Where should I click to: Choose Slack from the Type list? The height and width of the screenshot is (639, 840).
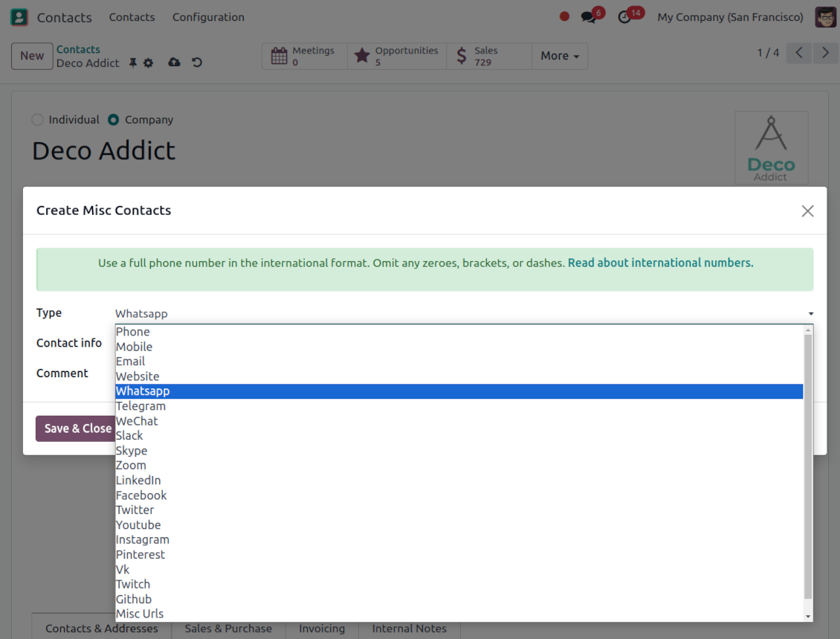pyautogui.click(x=459, y=436)
